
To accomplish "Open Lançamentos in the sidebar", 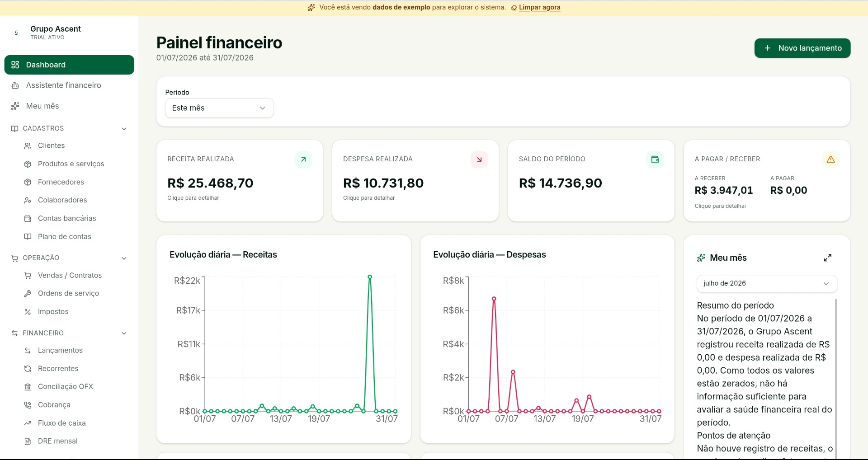I will pyautogui.click(x=60, y=351).
